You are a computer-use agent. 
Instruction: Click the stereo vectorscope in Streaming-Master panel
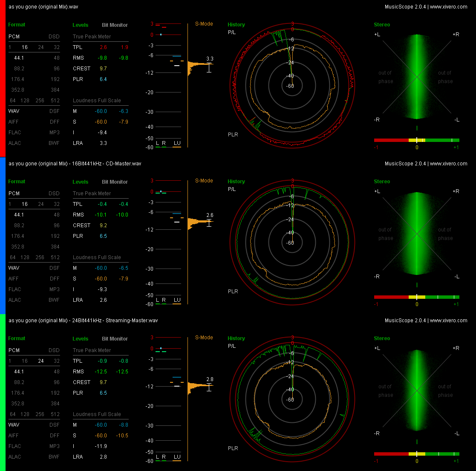click(x=417, y=390)
